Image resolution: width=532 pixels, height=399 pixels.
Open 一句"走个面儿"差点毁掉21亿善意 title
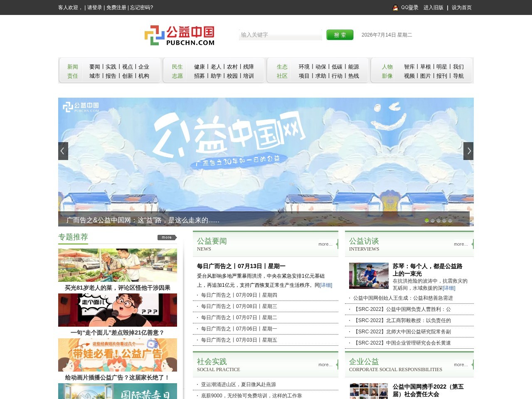[118, 332]
